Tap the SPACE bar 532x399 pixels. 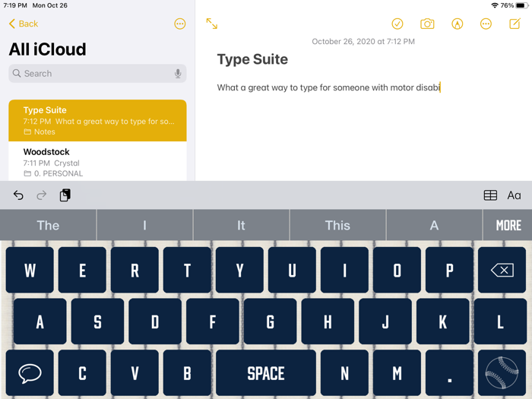[266, 373]
